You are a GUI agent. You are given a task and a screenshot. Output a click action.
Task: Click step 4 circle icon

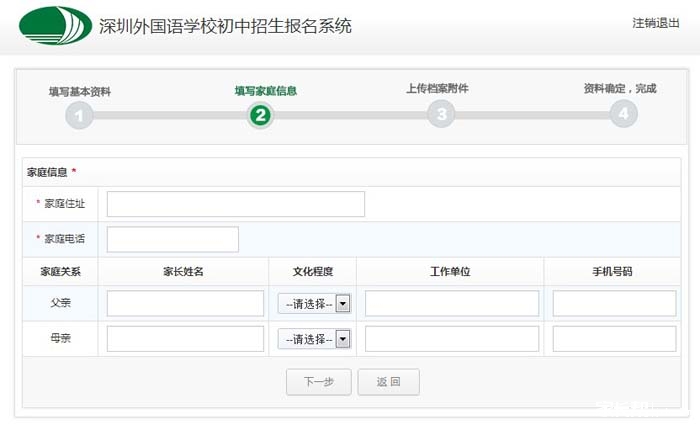[623, 115]
